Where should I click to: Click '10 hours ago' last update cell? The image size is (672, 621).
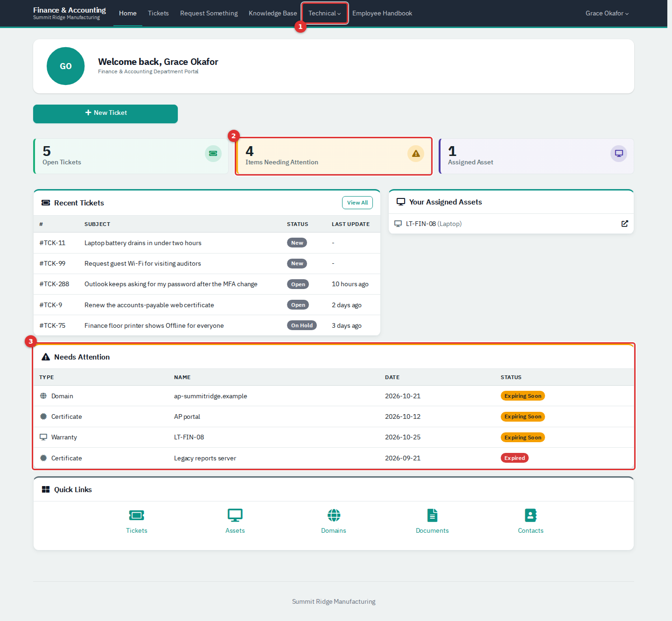[350, 284]
